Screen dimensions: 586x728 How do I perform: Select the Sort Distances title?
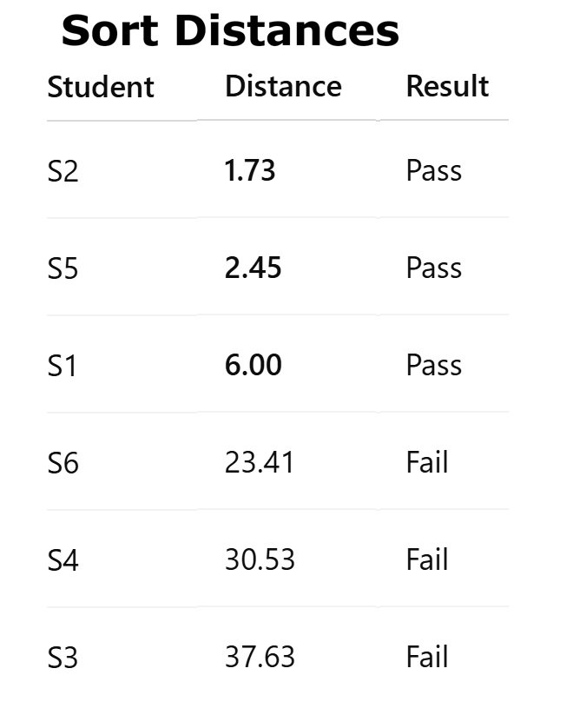click(x=230, y=31)
